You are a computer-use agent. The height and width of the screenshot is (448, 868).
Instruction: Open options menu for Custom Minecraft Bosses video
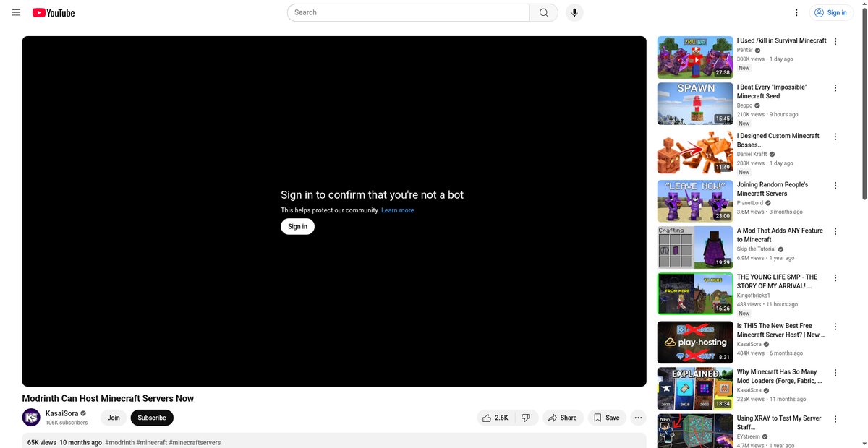pos(835,137)
